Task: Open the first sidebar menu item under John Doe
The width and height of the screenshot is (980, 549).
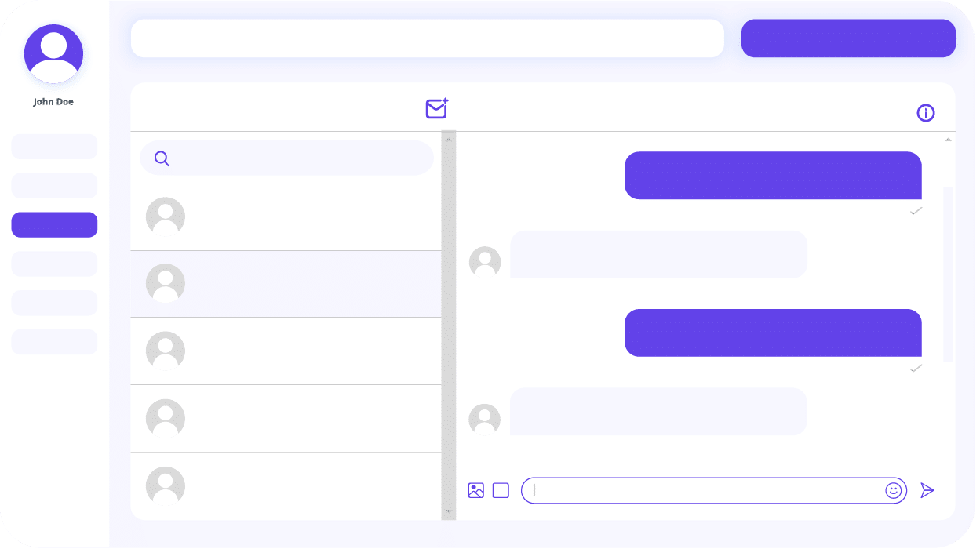Action: pyautogui.click(x=54, y=147)
